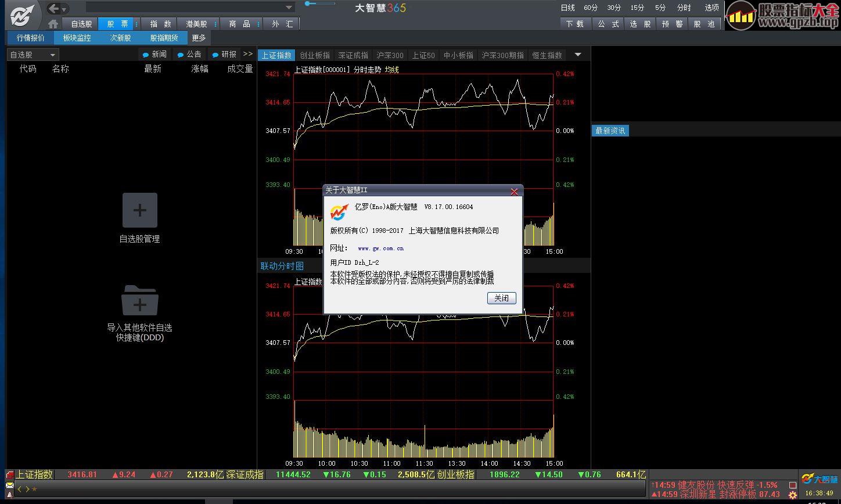Click import watchlist folder icon
Screen dimensions: 841x504
(139, 300)
